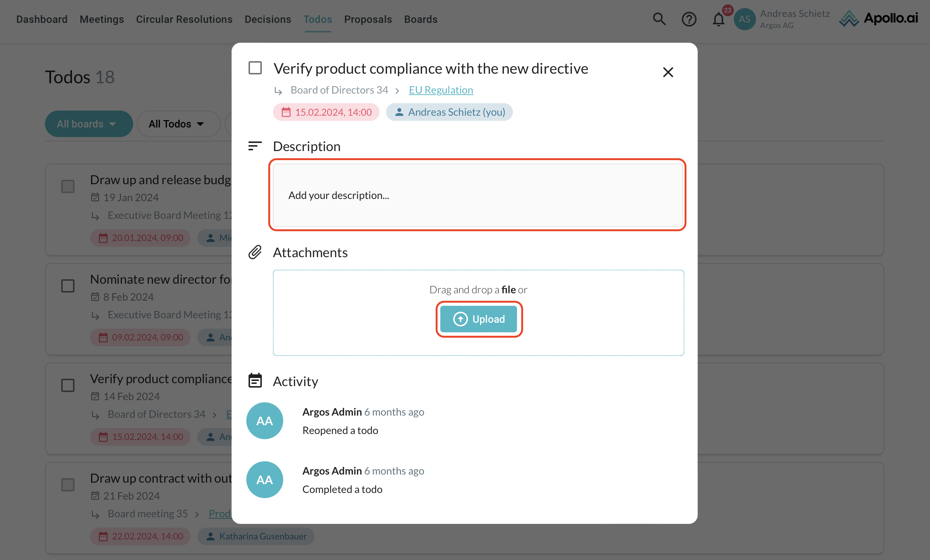Check the Draw up and release budget todo
The width and height of the screenshot is (930, 560).
(x=68, y=186)
